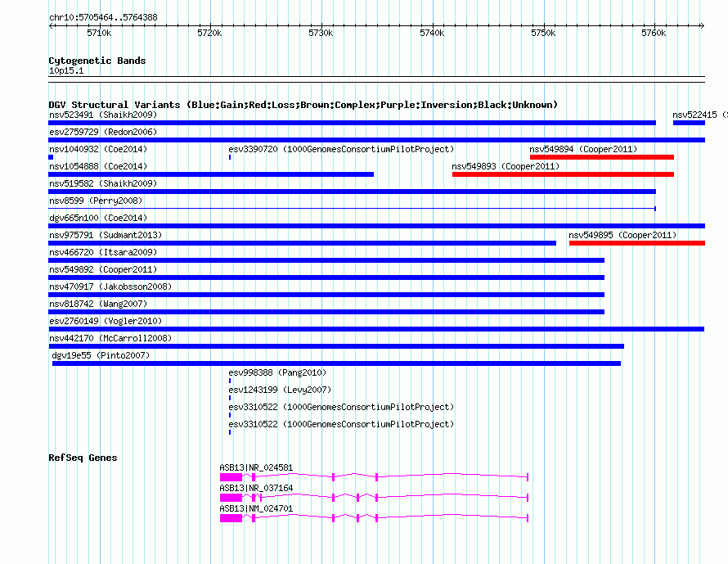
Task: Click the blue bar under nsv1054888 (Coe2014)
Action: [x=211, y=174]
